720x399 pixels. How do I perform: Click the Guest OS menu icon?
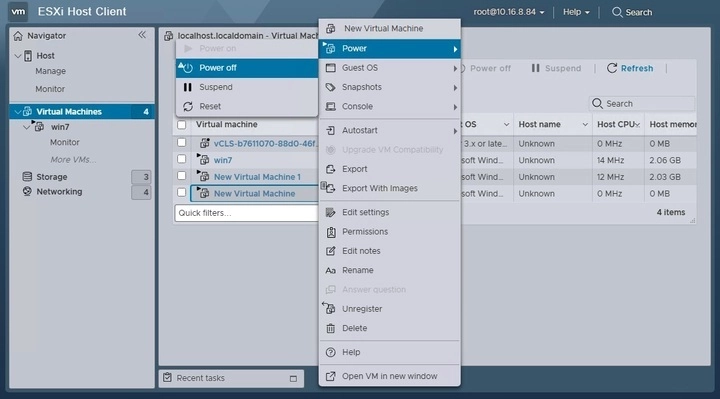click(x=331, y=68)
